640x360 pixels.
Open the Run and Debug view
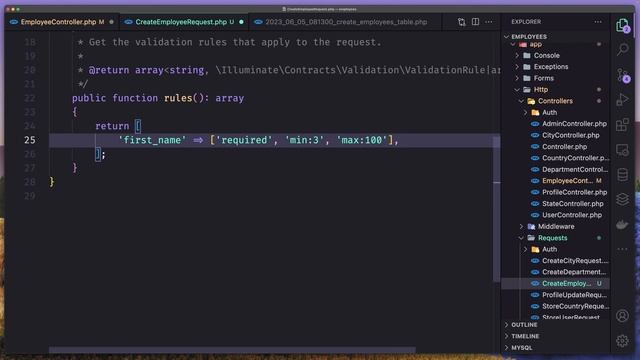pos(622,100)
